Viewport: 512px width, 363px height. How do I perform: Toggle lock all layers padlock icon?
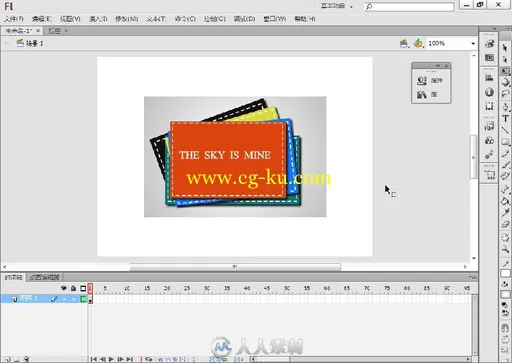(x=73, y=288)
